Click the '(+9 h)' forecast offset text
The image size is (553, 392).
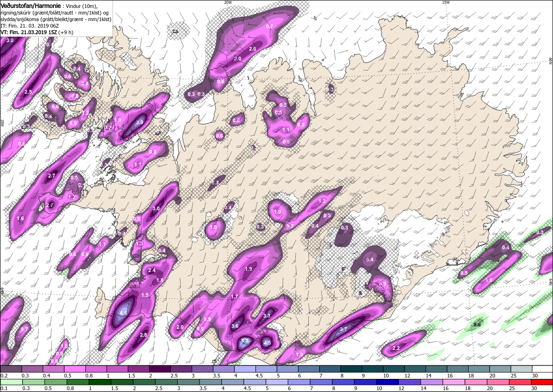click(x=66, y=32)
